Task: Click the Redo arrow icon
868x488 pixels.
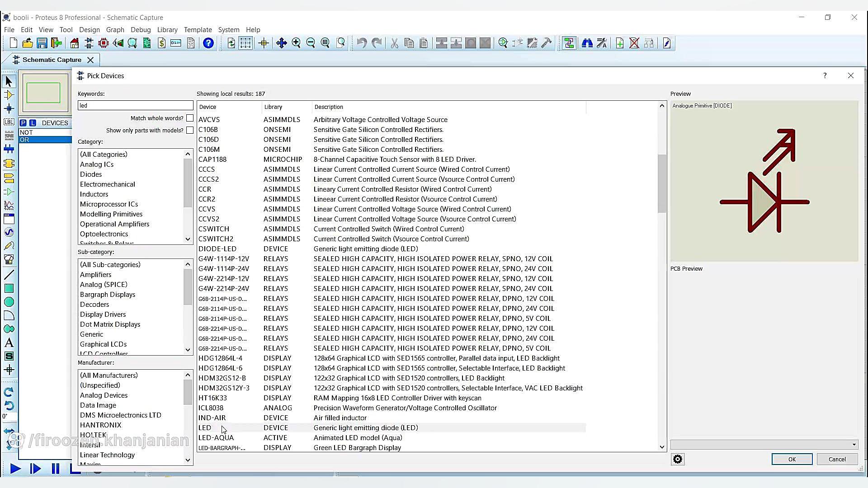Action: (377, 43)
